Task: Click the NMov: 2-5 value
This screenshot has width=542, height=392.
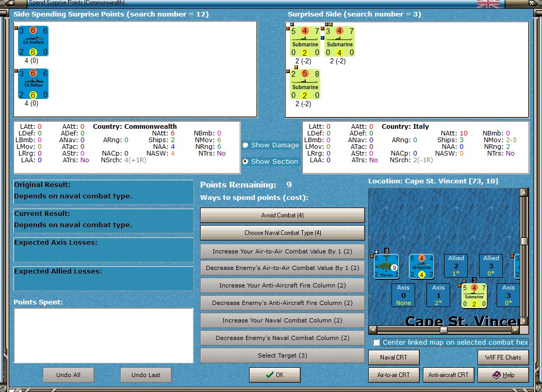Action: tap(511, 140)
